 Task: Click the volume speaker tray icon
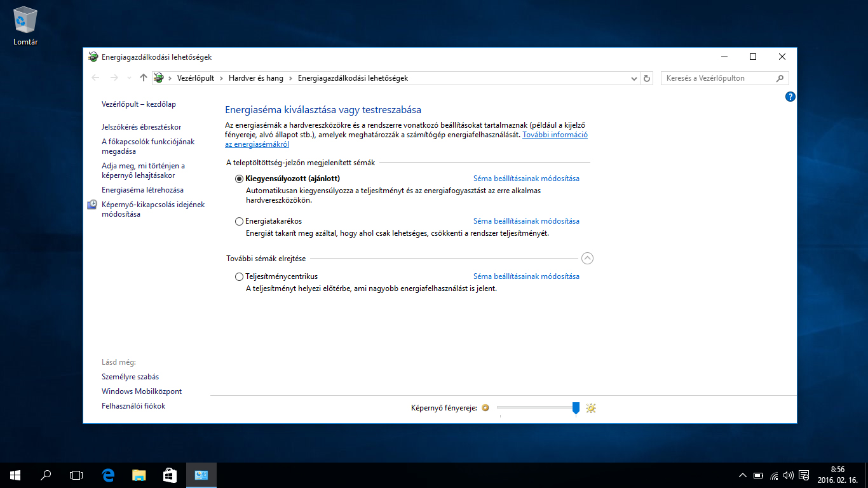789,475
